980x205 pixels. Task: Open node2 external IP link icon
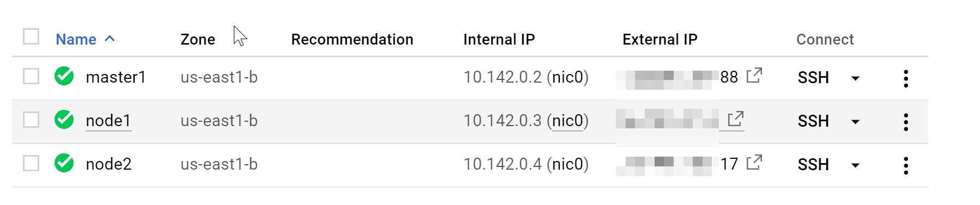754,162
